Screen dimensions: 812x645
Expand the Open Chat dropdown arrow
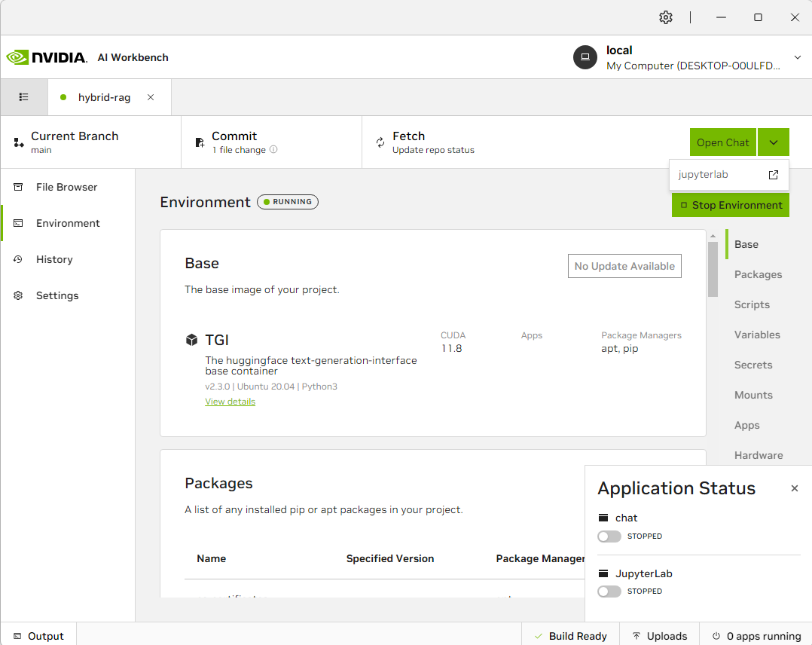click(774, 142)
